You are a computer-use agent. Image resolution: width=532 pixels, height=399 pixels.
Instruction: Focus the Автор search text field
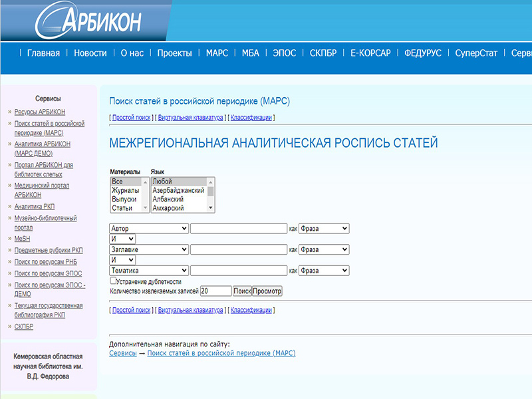[x=239, y=229]
